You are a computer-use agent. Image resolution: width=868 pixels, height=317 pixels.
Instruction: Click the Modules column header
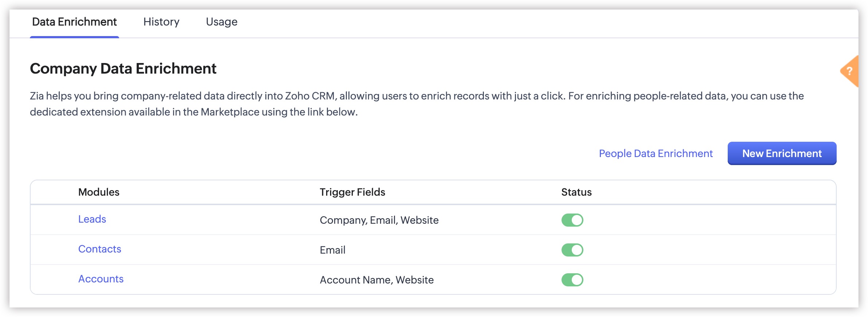(x=99, y=192)
